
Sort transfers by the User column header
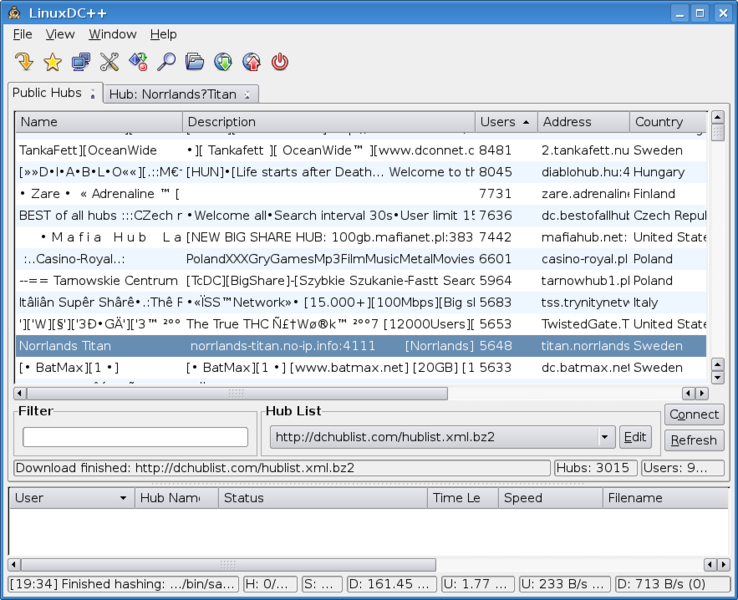pos(70,497)
